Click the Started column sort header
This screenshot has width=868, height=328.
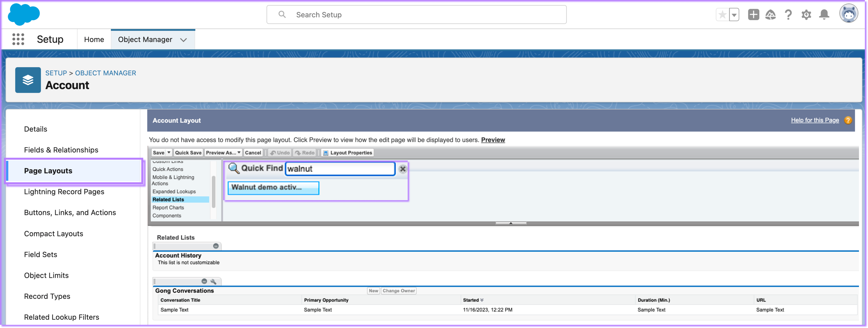pyautogui.click(x=473, y=300)
